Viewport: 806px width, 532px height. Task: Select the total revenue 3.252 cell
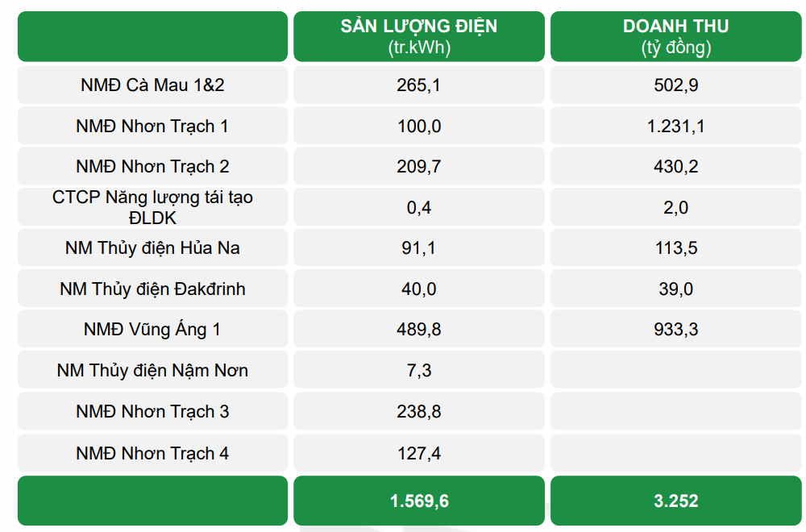pos(676,501)
